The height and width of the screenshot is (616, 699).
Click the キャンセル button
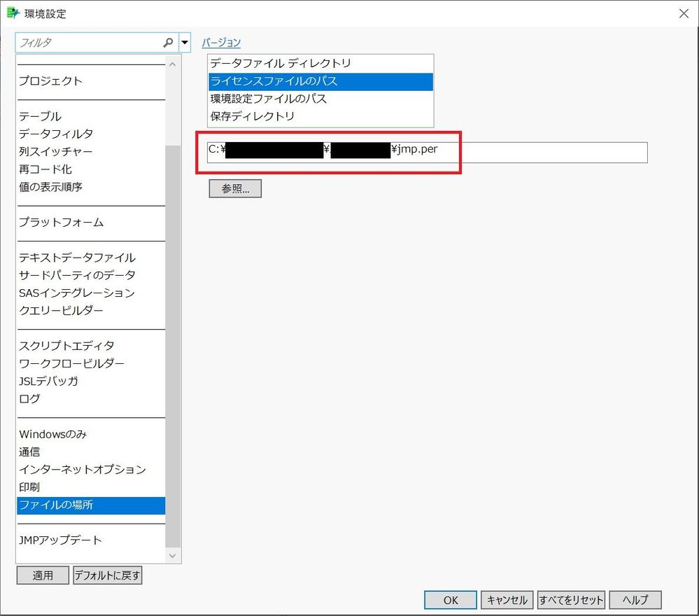(x=507, y=600)
